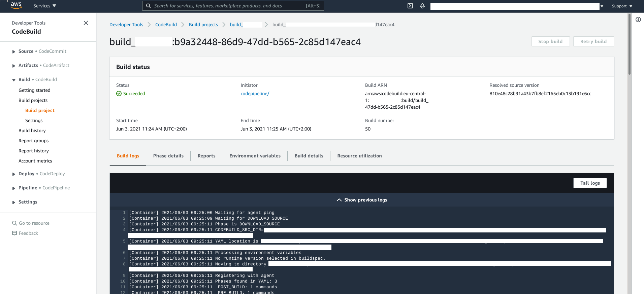644x294 pixels.
Task: Open the Services dropdown menu
Action: point(44,6)
